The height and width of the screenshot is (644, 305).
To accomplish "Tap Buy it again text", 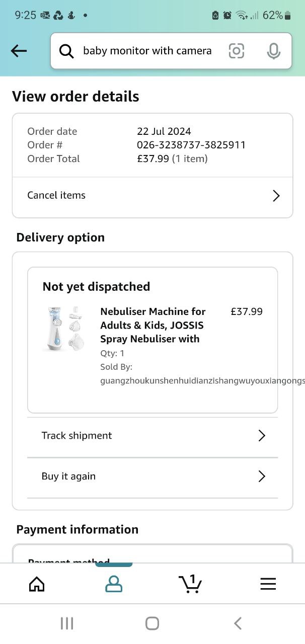I will pyautogui.click(x=68, y=476).
